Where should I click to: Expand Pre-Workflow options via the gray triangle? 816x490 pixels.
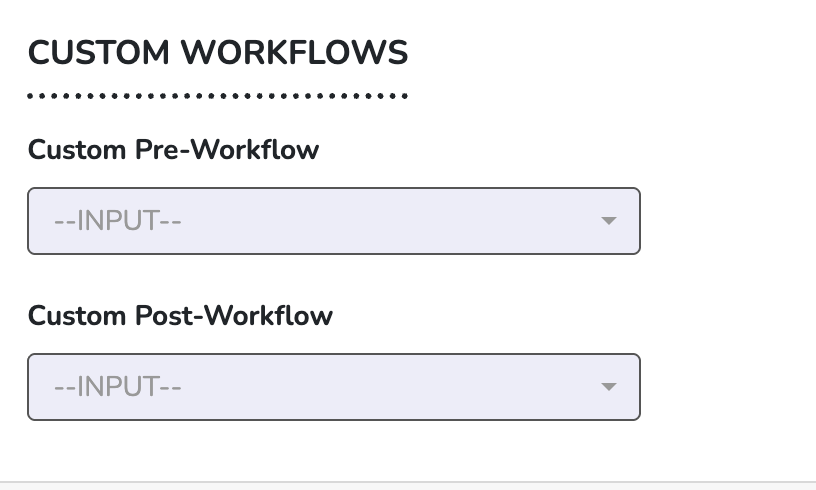pyautogui.click(x=608, y=221)
